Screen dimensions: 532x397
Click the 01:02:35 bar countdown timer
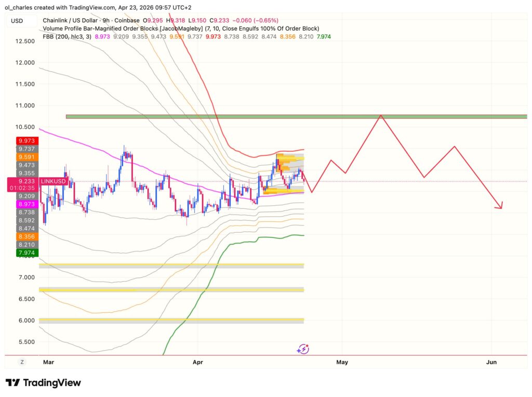pos(23,187)
